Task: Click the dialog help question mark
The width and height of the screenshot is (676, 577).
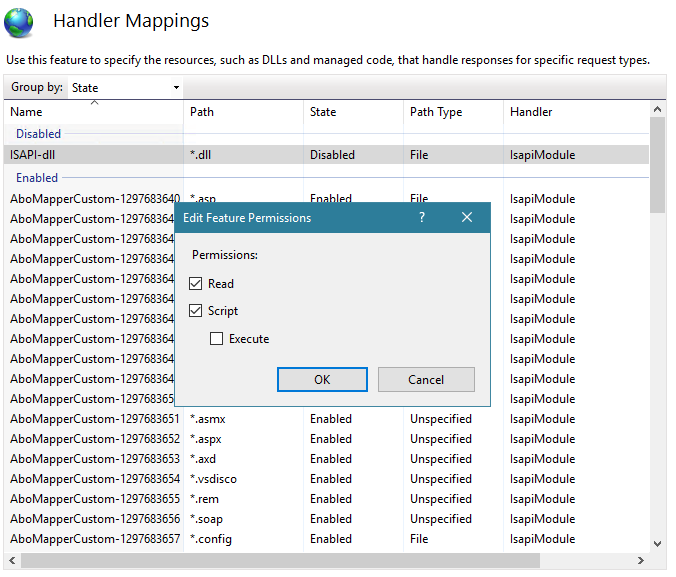Action: [x=421, y=217]
